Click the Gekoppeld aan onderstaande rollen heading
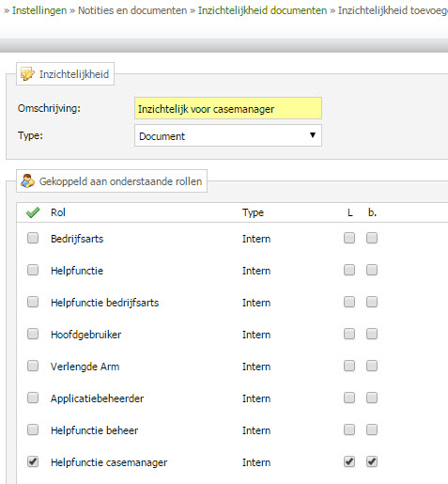Image resolution: width=448 pixels, height=484 pixels. (120, 181)
